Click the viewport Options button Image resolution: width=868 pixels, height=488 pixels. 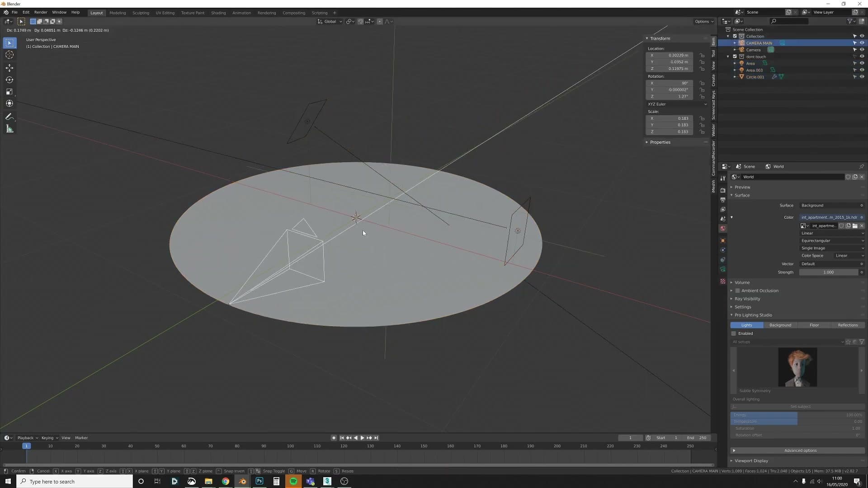(x=704, y=21)
